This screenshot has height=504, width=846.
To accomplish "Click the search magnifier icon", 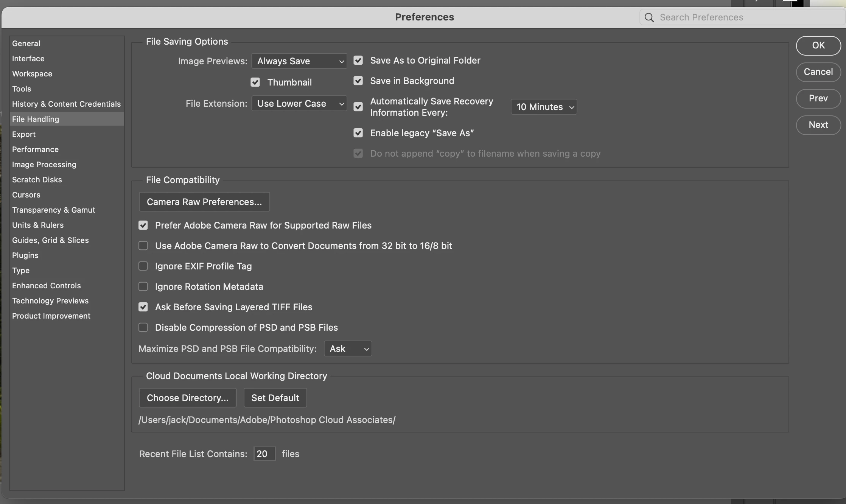I will tap(649, 17).
